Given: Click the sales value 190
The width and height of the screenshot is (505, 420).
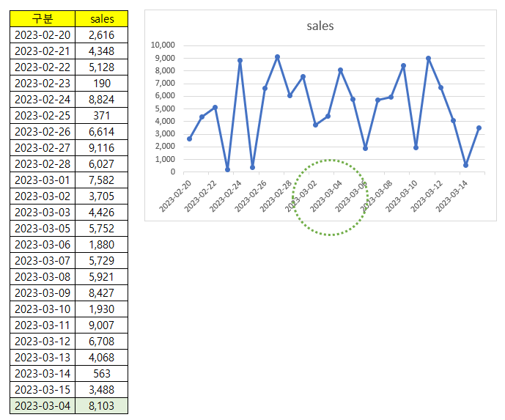Looking at the screenshot, I should pos(101,83).
